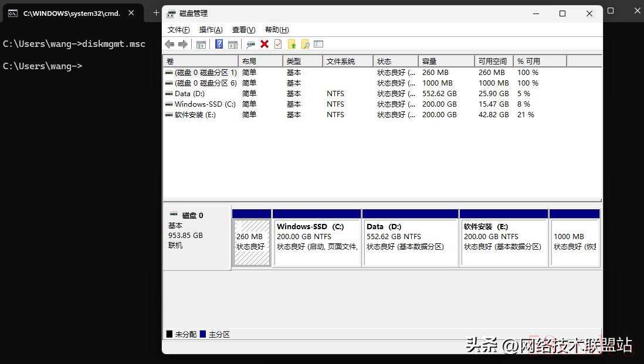This screenshot has height=364, width=644.
Task: Open the 操作(A) menu
Action: [211, 30]
